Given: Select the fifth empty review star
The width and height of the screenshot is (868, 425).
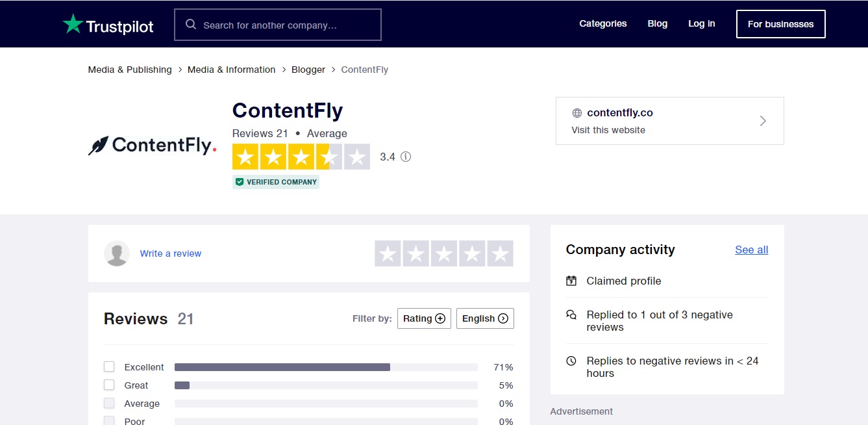Looking at the screenshot, I should pyautogui.click(x=500, y=253).
